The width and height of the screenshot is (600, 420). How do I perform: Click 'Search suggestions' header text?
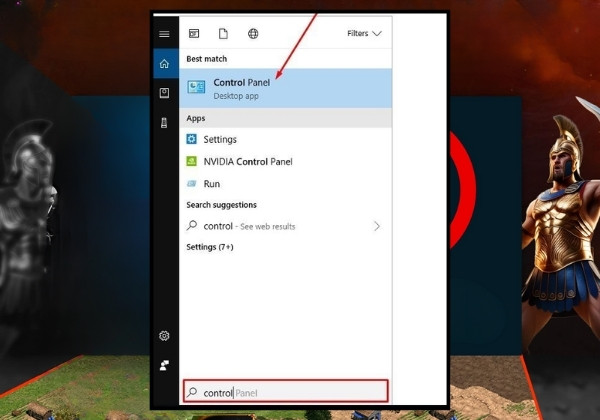pyautogui.click(x=222, y=205)
